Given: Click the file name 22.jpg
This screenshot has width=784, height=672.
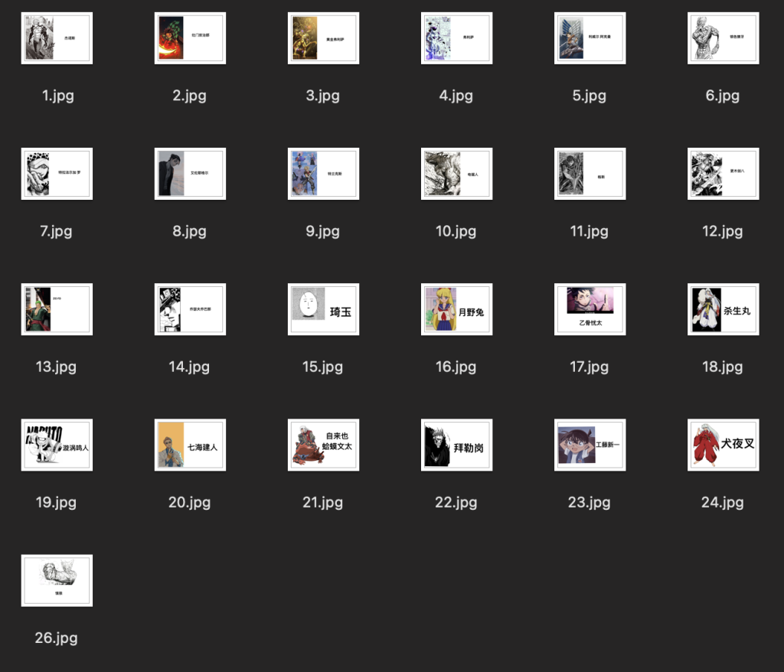Looking at the screenshot, I should point(456,502).
